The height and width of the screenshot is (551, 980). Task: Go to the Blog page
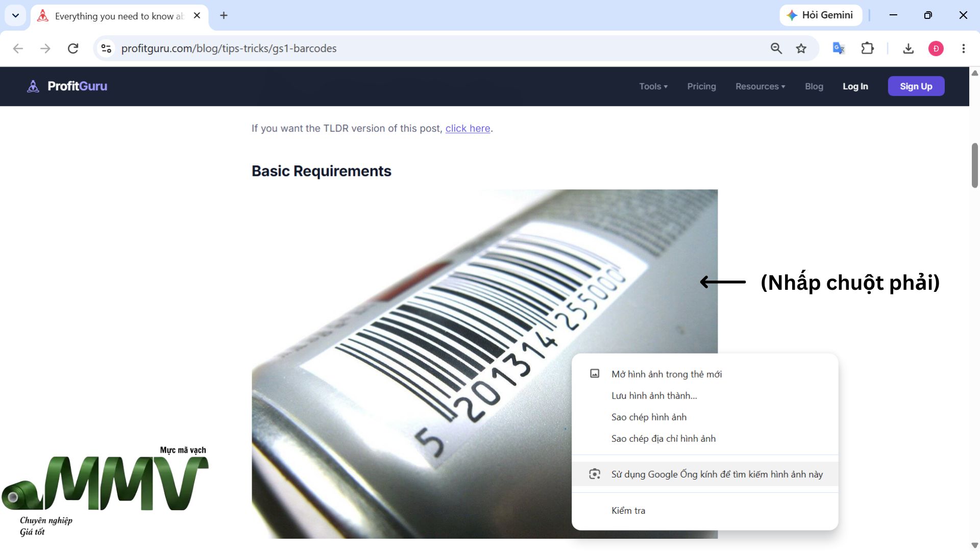click(814, 86)
